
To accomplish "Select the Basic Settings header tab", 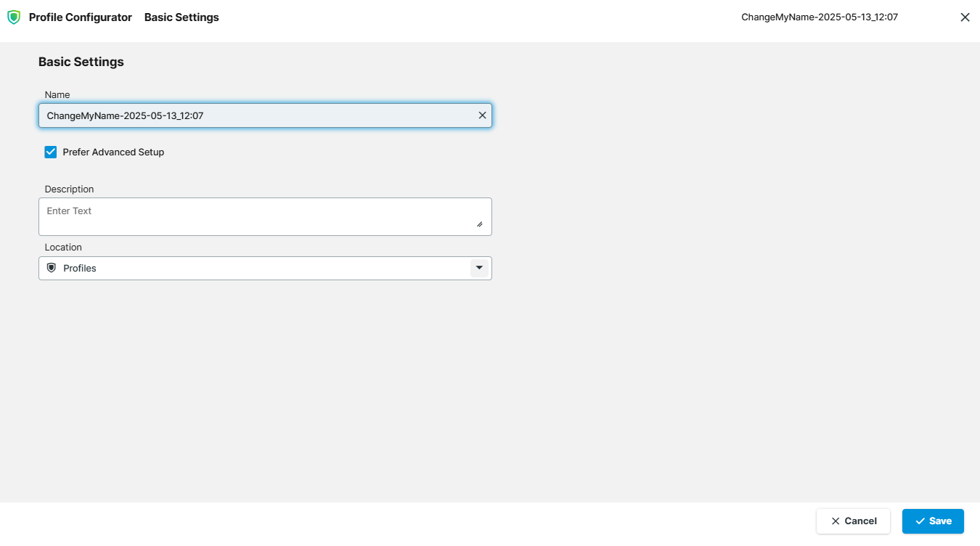I will pos(181,17).
